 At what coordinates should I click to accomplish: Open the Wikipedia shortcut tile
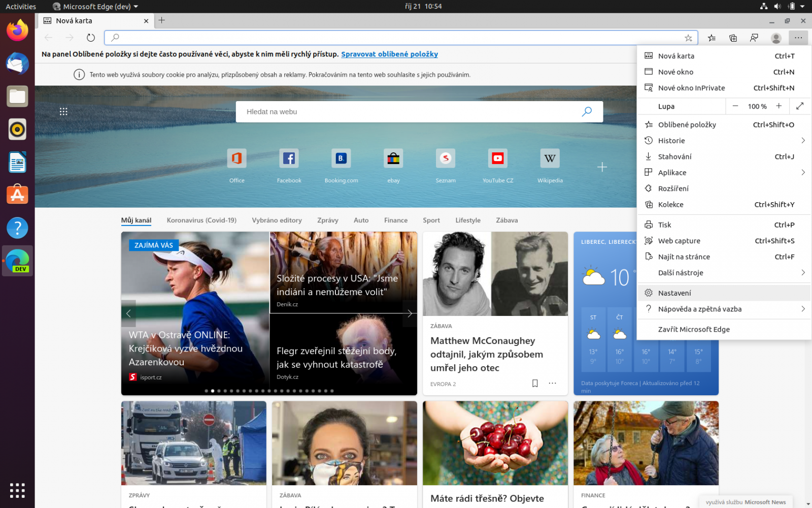[x=550, y=158]
